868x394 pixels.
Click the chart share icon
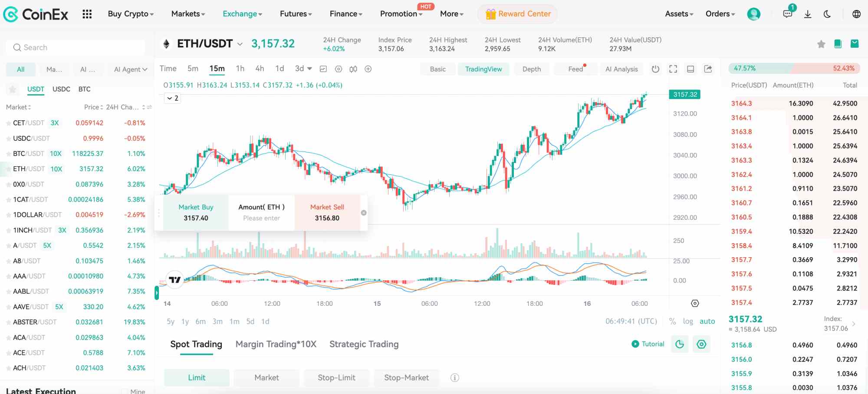click(708, 69)
